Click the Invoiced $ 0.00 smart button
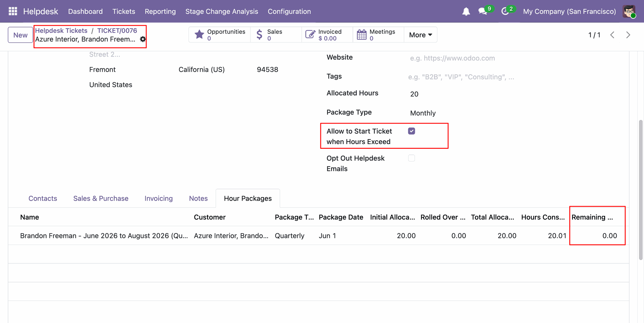This screenshot has height=323, width=644. (x=327, y=35)
